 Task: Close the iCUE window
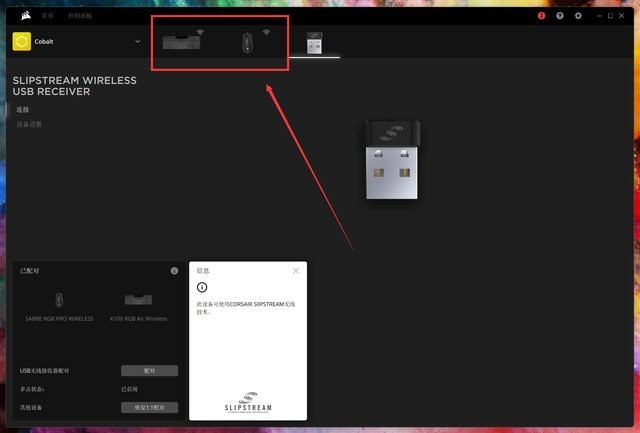622,16
